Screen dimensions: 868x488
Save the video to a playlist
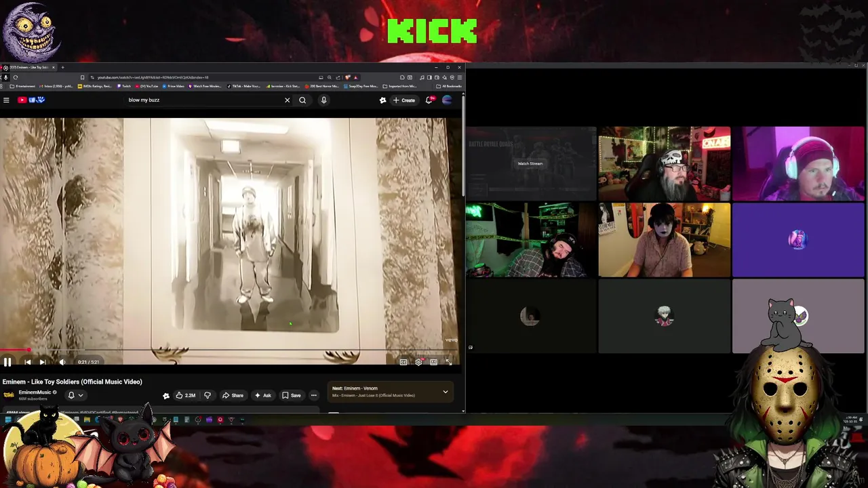[292, 395]
